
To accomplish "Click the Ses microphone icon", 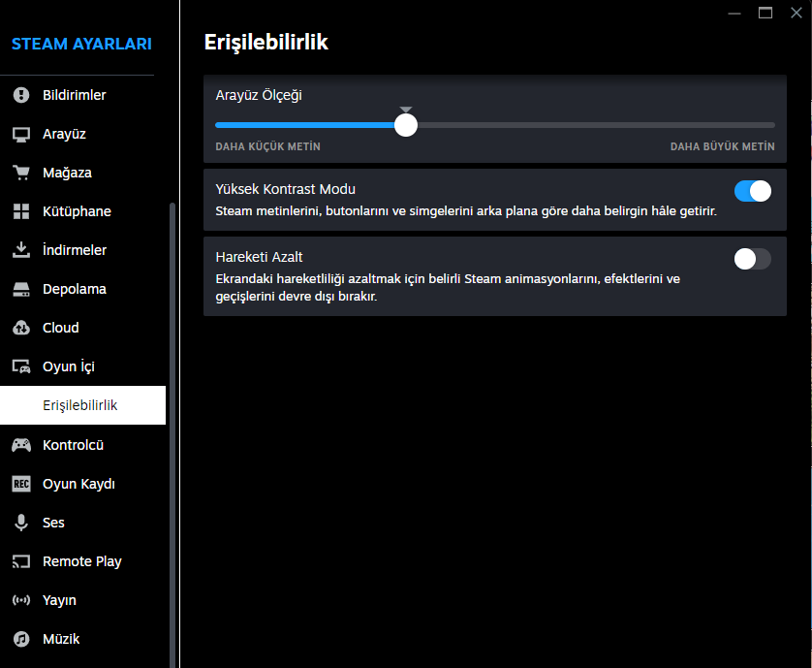I will (x=21, y=523).
